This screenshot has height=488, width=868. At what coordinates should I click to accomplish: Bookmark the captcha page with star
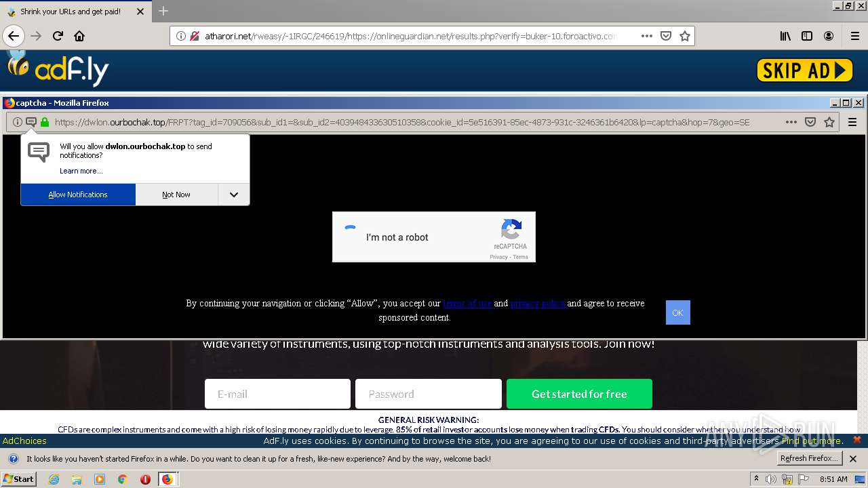(x=829, y=122)
